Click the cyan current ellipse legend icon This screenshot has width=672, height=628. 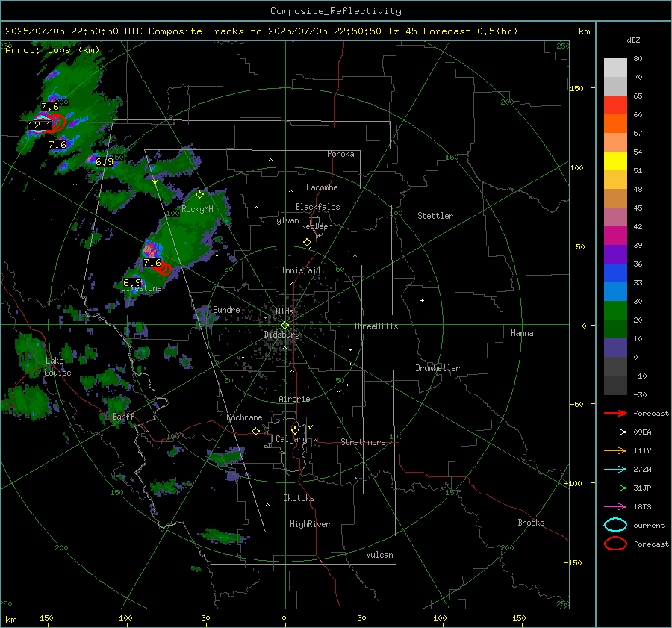[x=615, y=525]
